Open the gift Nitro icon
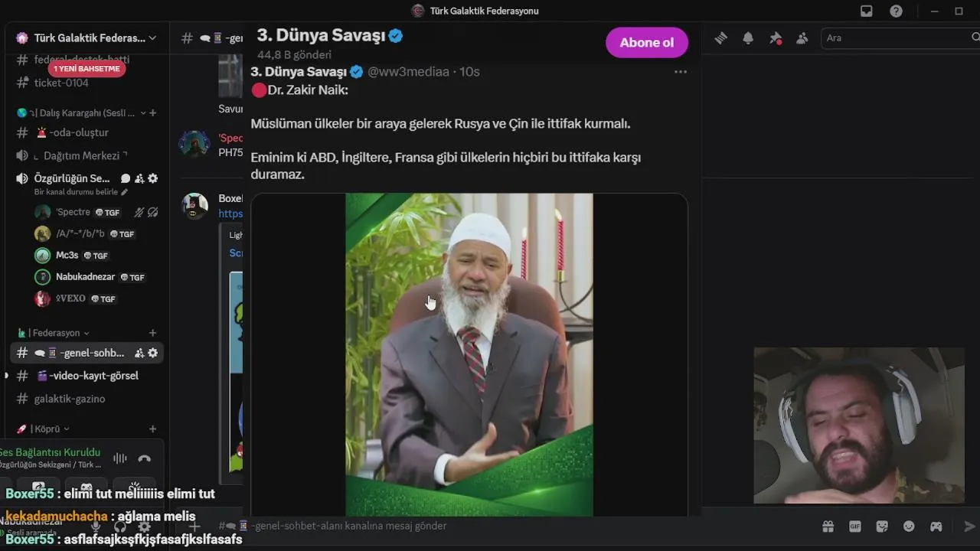 [x=828, y=527]
